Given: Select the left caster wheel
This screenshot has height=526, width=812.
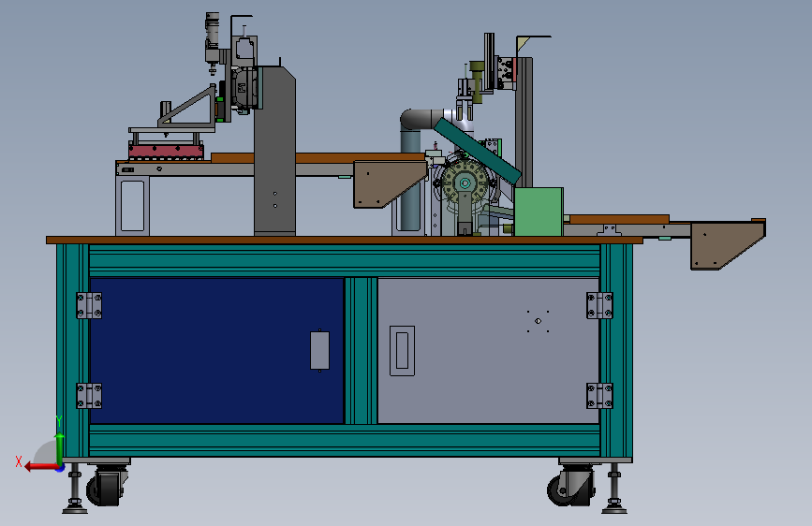Looking at the screenshot, I should click(104, 489).
